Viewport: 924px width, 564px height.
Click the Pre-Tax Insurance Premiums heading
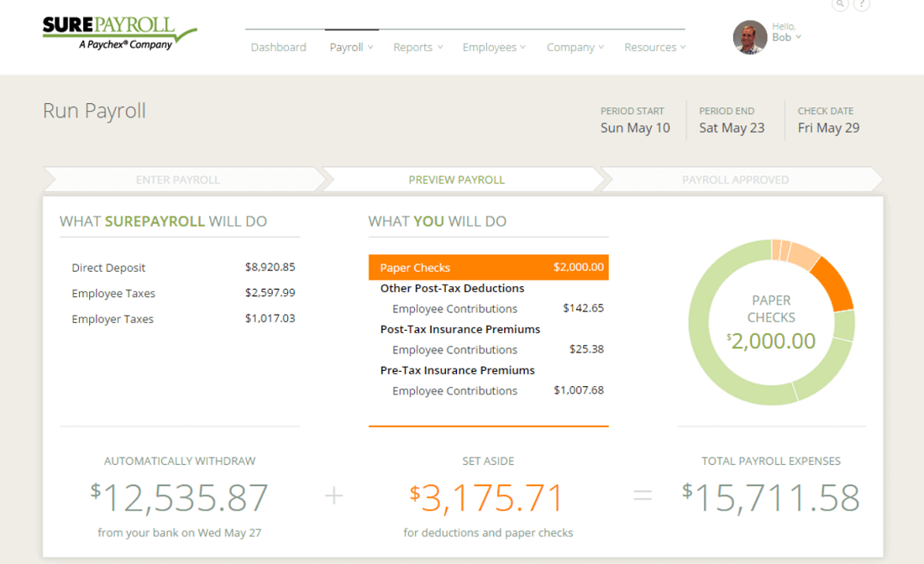[x=457, y=370]
